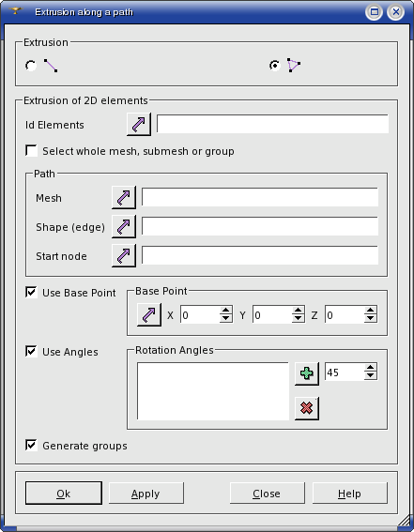Click the Apply button
This screenshot has width=414, height=532.
pyautogui.click(x=146, y=494)
